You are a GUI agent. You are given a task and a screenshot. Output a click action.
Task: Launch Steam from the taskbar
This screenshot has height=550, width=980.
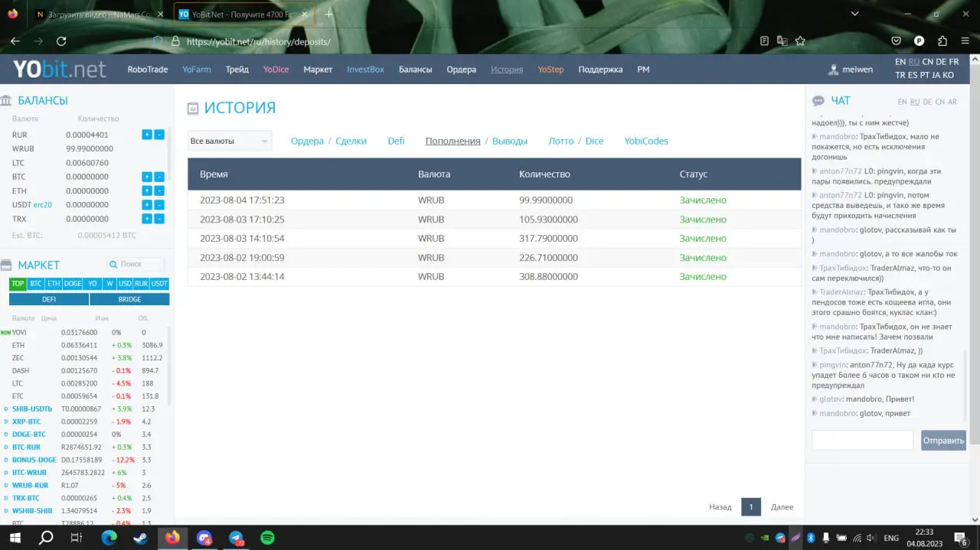pyautogui.click(x=141, y=538)
